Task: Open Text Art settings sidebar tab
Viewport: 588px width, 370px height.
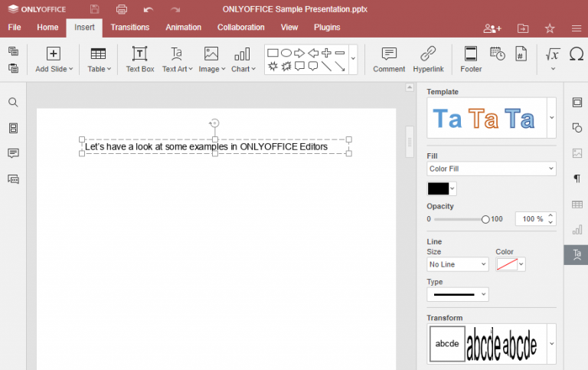Action: tap(577, 255)
